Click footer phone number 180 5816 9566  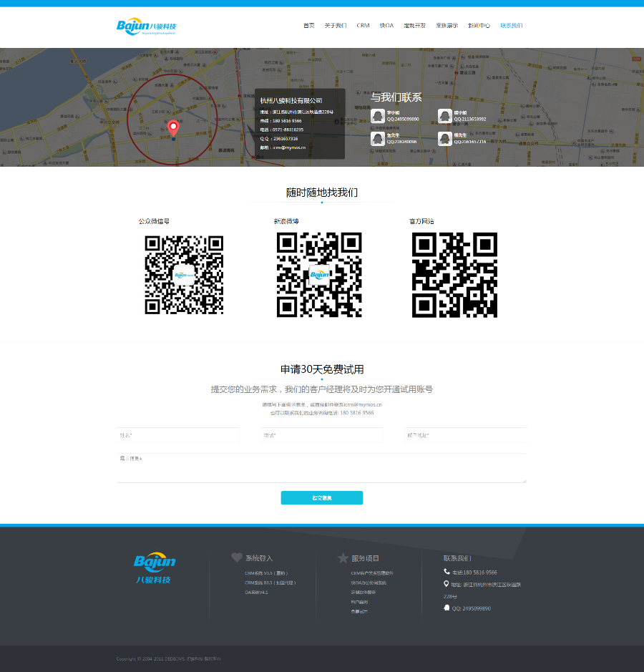click(x=480, y=573)
